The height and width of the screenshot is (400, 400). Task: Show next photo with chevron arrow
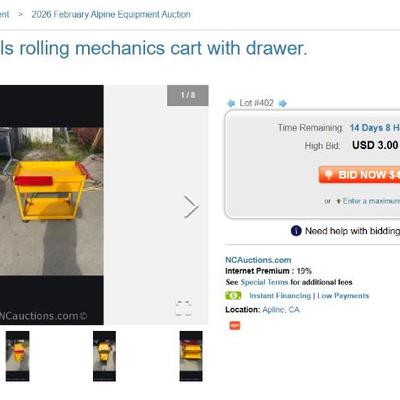[x=191, y=207]
